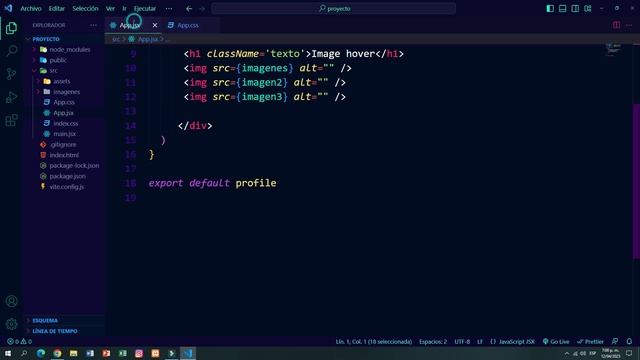Screen dimensions: 640x360
Task: Go back with the navigation arrow
Action: coord(189,9)
